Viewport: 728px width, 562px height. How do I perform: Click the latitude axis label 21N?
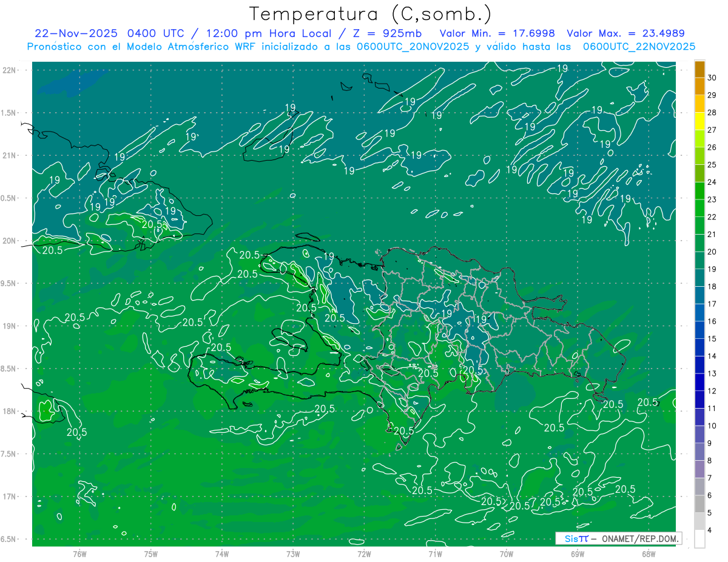click(9, 155)
